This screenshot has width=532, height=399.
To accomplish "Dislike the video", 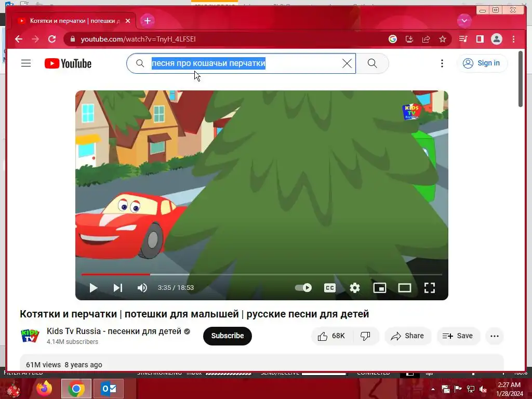I will click(x=365, y=336).
